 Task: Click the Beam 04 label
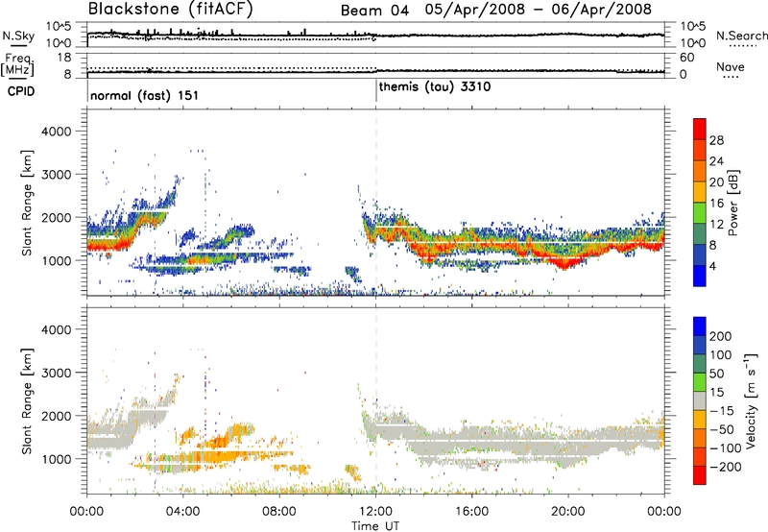[374, 11]
